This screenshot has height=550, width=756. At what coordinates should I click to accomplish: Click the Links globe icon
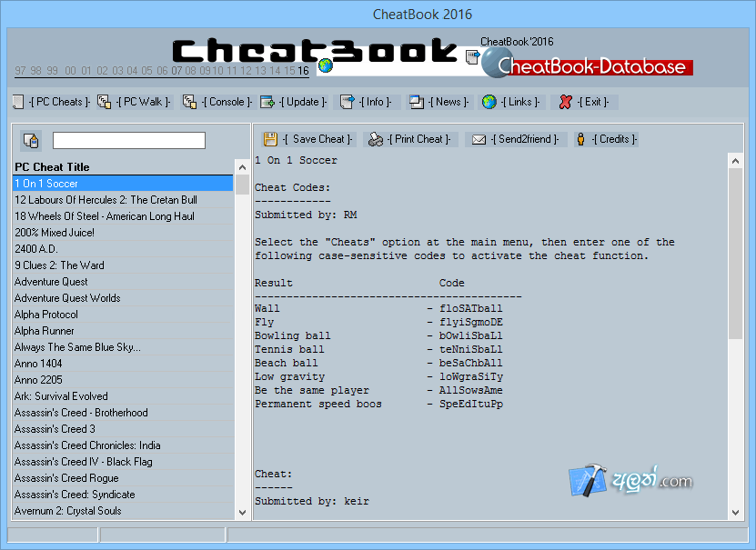(x=489, y=102)
